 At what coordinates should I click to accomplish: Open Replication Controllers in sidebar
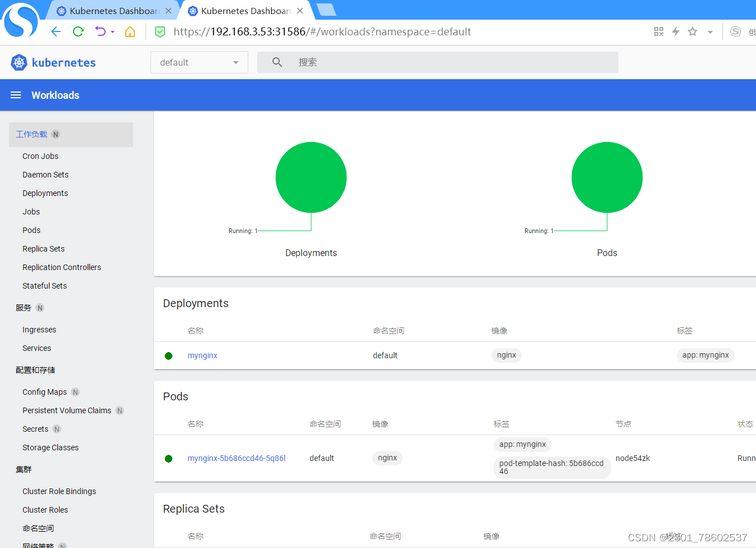(x=62, y=267)
